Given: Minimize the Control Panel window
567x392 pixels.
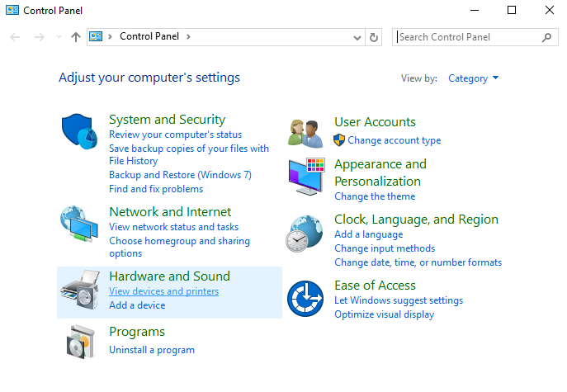Looking at the screenshot, I should click(x=475, y=10).
